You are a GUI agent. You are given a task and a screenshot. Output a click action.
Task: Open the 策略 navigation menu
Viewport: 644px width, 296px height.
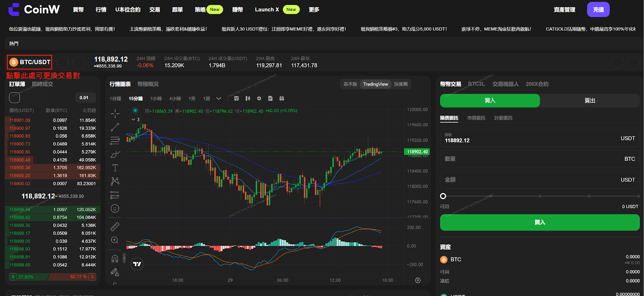(x=200, y=10)
